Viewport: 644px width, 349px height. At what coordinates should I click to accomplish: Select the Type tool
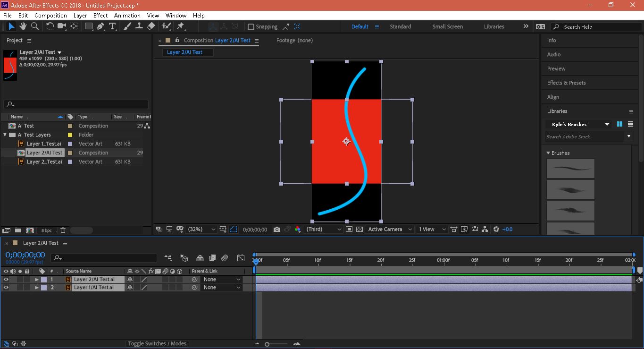[x=112, y=26]
